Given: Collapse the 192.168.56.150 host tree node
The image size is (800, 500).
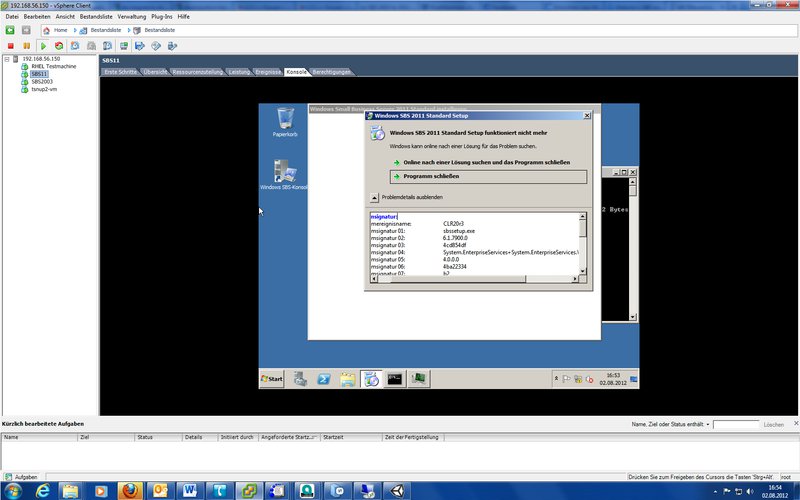Looking at the screenshot, I should click(x=7, y=59).
